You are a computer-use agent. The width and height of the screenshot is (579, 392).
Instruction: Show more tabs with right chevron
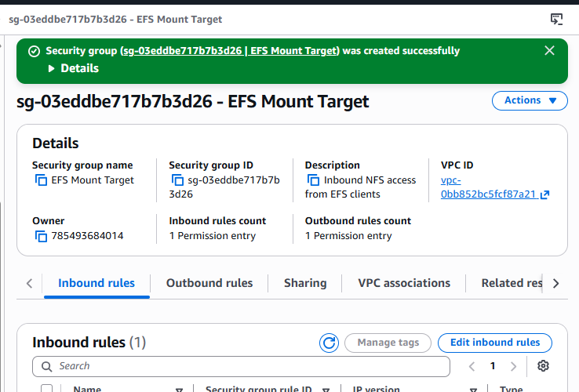point(555,283)
